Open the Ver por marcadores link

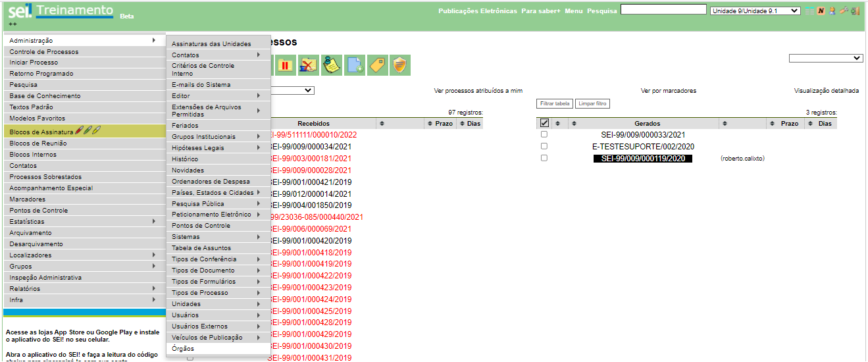(x=668, y=91)
